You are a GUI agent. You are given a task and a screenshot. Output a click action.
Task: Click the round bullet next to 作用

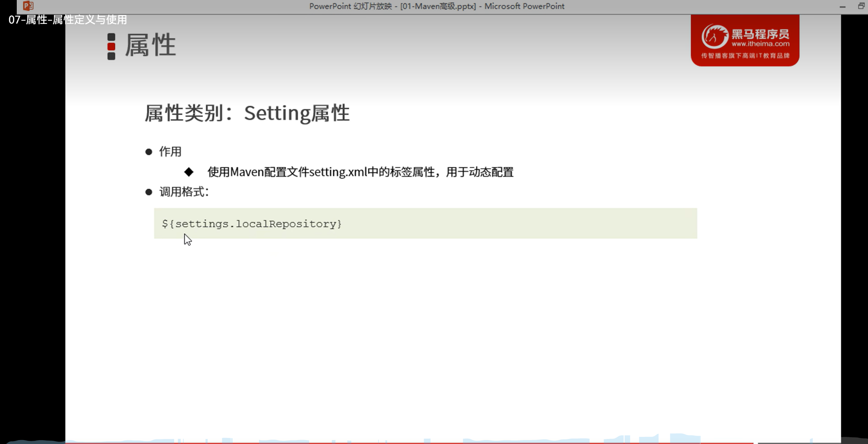[x=149, y=152]
